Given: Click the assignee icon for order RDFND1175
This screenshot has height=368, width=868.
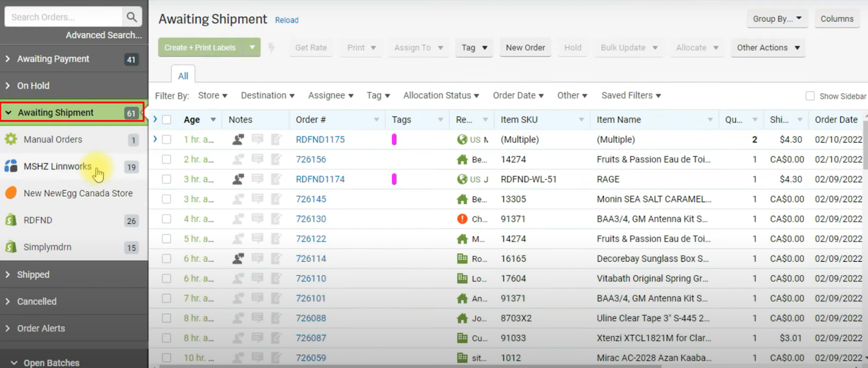Looking at the screenshot, I should tap(238, 139).
